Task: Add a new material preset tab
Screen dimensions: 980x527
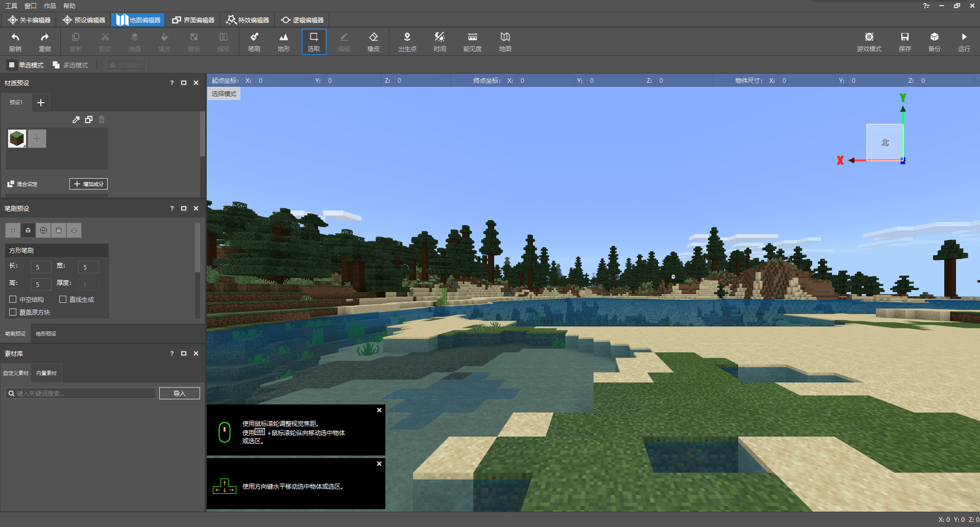Action: pos(41,103)
